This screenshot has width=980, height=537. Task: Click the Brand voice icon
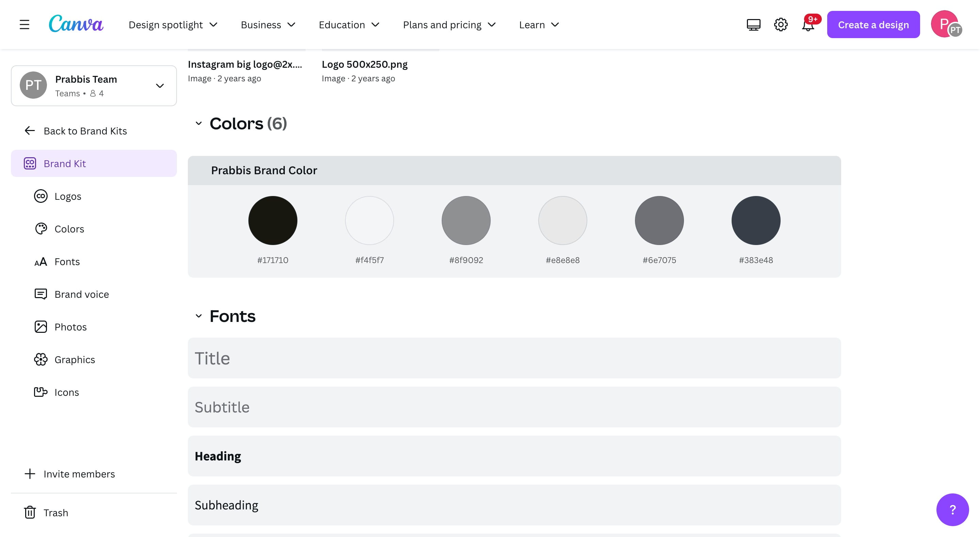(41, 294)
